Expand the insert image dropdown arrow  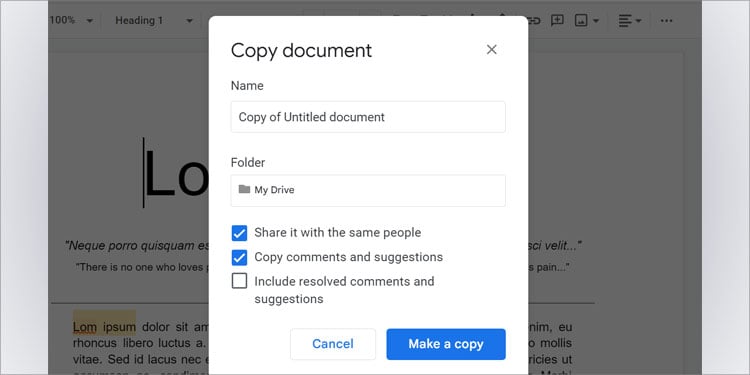tap(596, 21)
